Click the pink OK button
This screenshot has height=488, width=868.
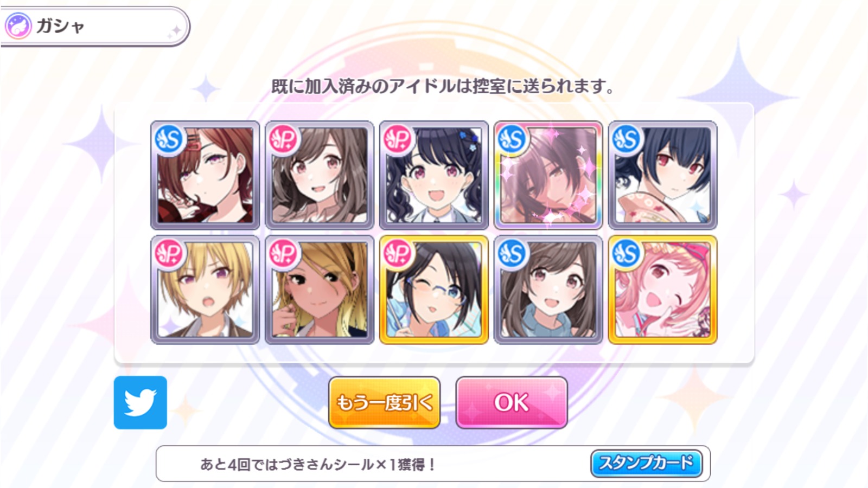(512, 402)
